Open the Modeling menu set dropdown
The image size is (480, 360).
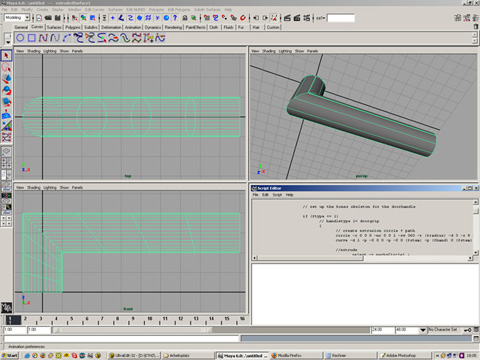tap(17, 18)
